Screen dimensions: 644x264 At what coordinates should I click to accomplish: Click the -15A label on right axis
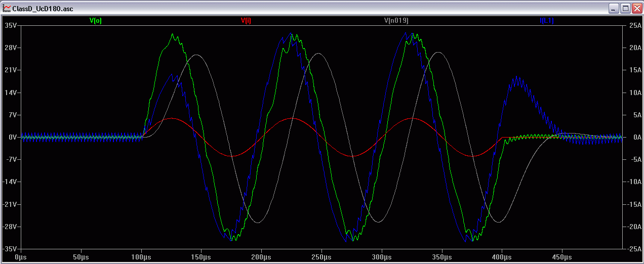[634, 204]
